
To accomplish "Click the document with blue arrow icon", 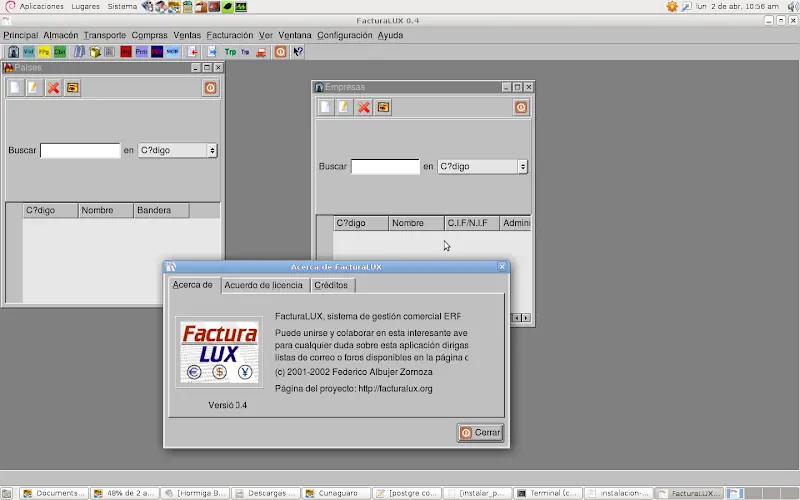I will 212,52.
